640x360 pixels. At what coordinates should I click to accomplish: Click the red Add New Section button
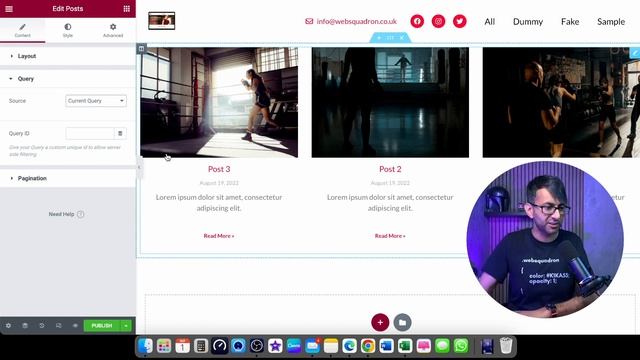(380, 322)
